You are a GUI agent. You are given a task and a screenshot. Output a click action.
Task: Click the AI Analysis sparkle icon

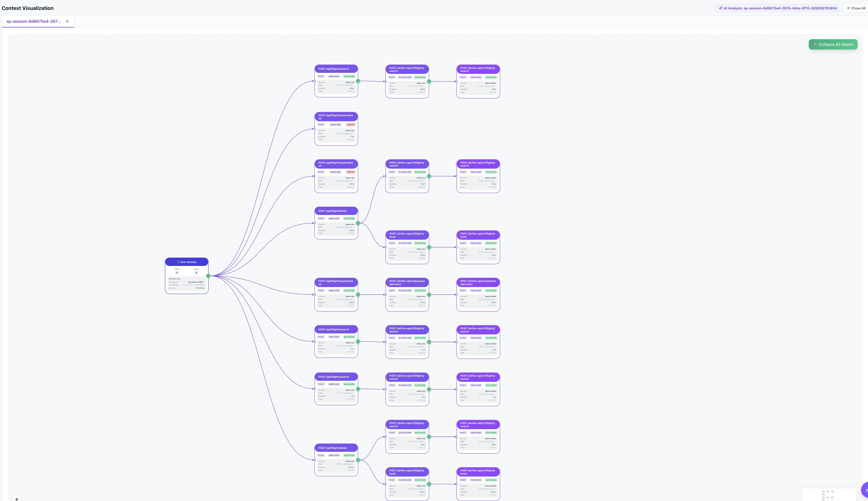pyautogui.click(x=721, y=8)
